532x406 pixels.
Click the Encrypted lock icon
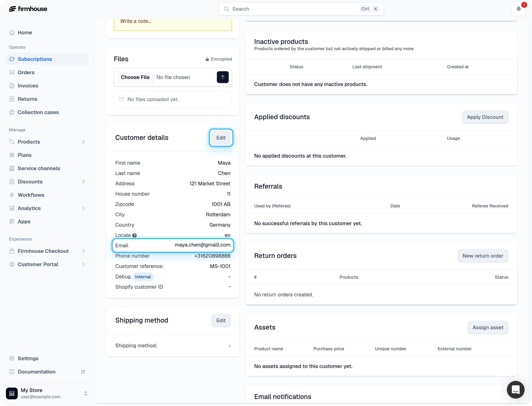pos(207,59)
